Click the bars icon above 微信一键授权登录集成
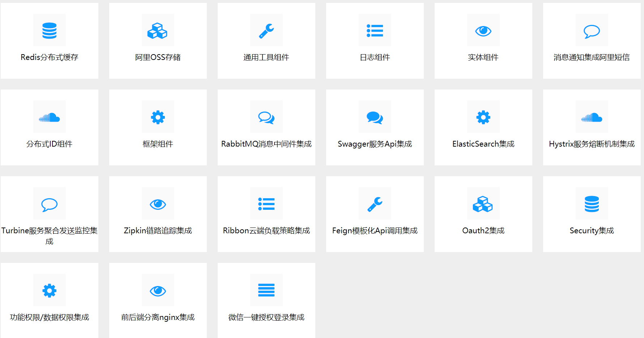Viewport: 644px width, 338px height. pos(266,290)
